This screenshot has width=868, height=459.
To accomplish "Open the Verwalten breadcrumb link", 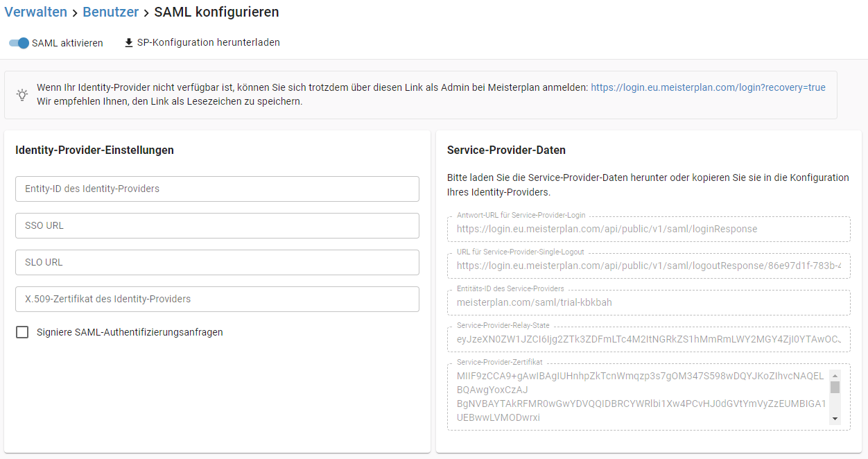I will click(x=36, y=12).
